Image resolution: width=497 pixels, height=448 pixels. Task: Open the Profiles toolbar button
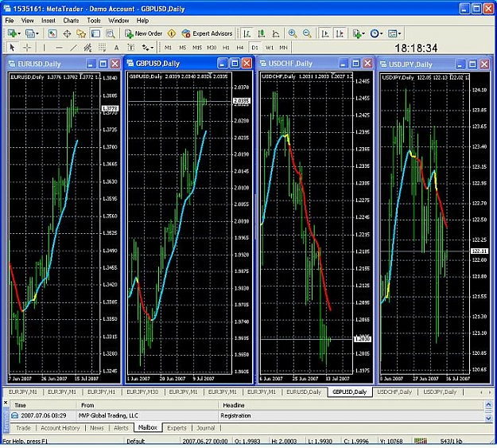click(x=29, y=33)
